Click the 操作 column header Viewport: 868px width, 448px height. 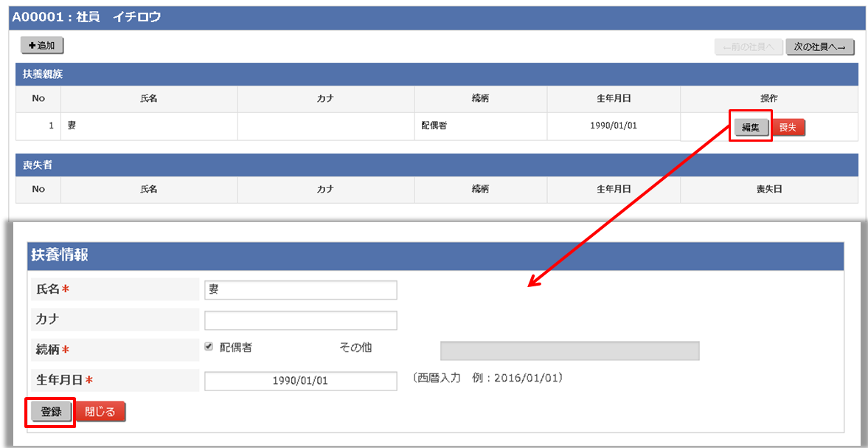768,99
